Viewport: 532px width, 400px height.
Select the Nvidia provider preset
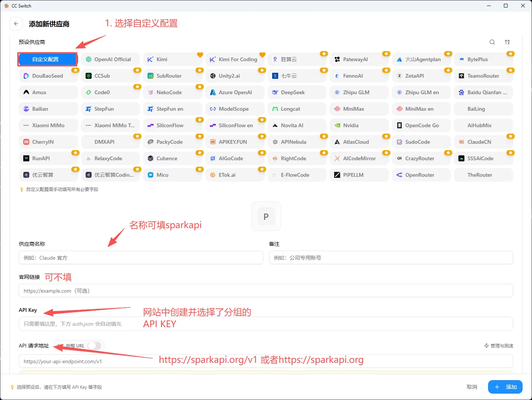[359, 125]
